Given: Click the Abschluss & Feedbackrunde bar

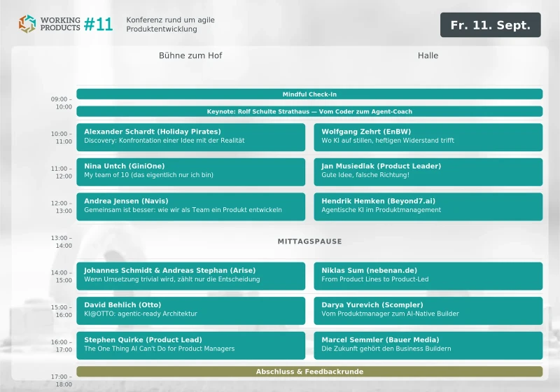Looking at the screenshot, I should (x=309, y=372).
